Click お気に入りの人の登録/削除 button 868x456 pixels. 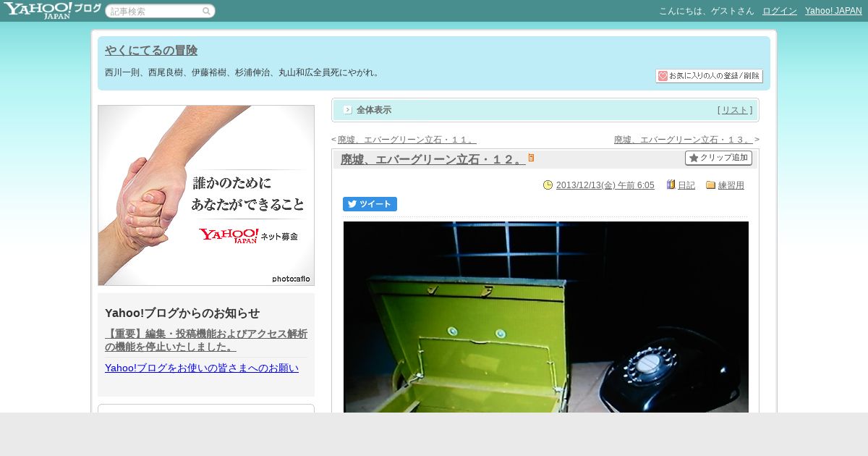(x=709, y=76)
